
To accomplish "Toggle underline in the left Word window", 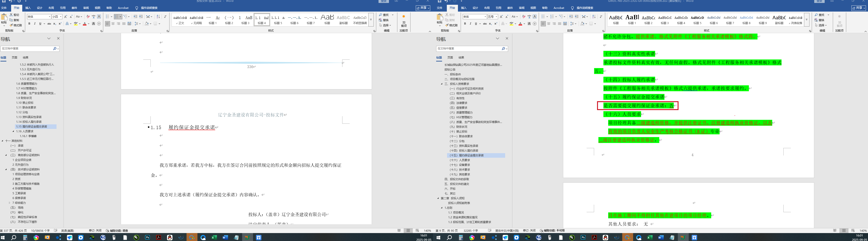I will tap(40, 24).
